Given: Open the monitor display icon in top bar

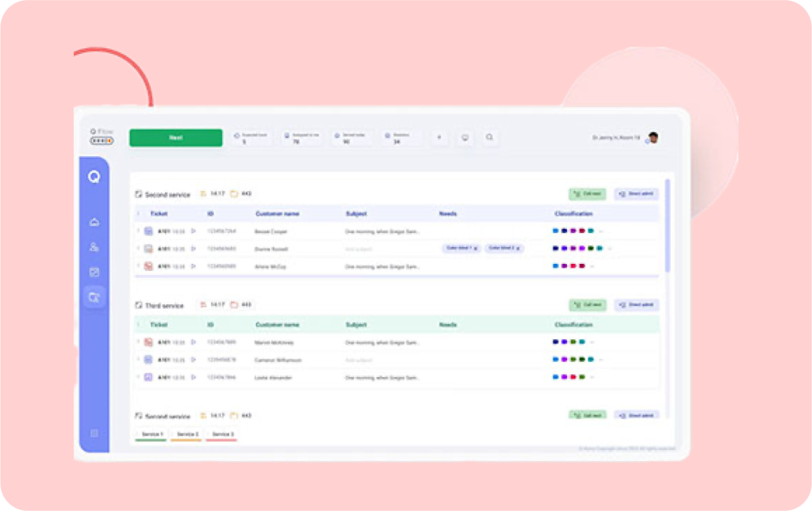Looking at the screenshot, I should click(465, 138).
